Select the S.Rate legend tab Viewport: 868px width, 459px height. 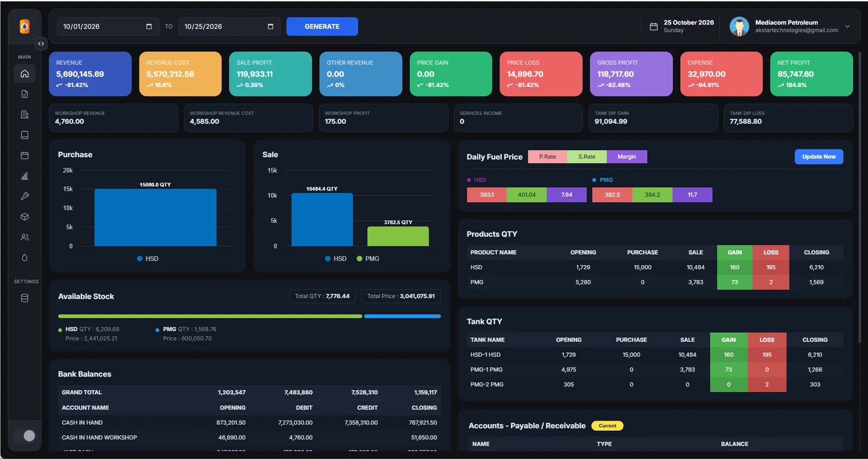pyautogui.click(x=586, y=157)
